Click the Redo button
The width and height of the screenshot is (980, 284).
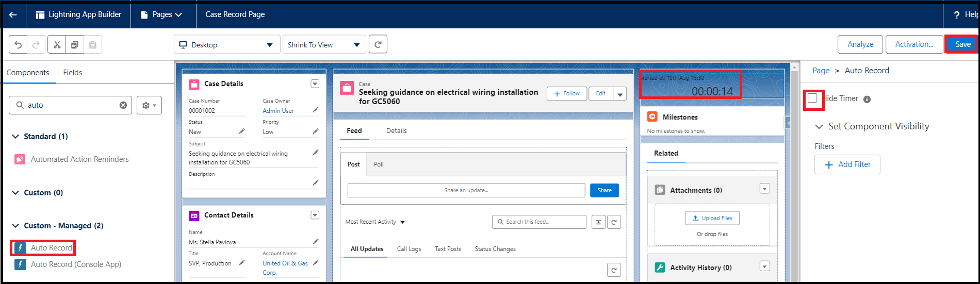(x=36, y=45)
